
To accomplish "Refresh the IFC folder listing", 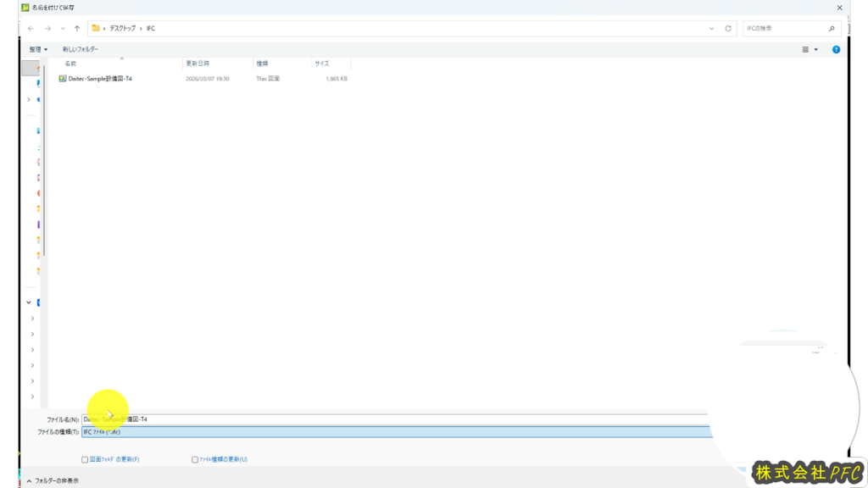I will tap(728, 28).
